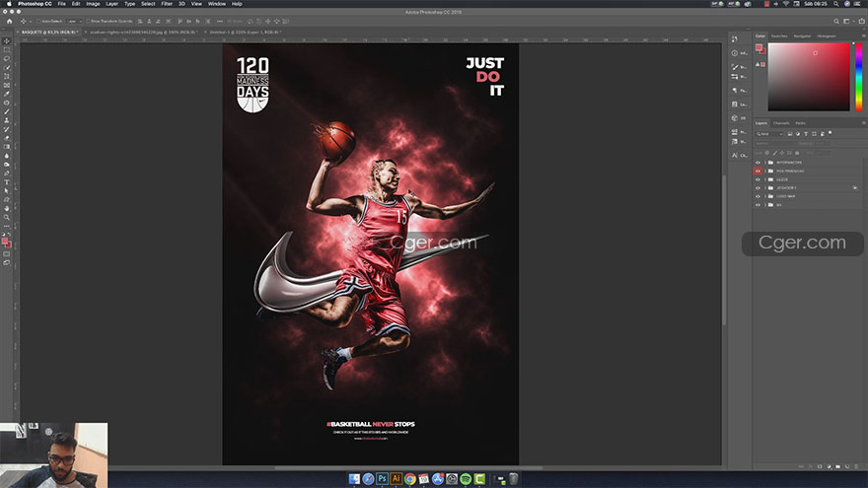Open search icon in the options bar
The image size is (868, 488).
pyautogui.click(x=835, y=21)
